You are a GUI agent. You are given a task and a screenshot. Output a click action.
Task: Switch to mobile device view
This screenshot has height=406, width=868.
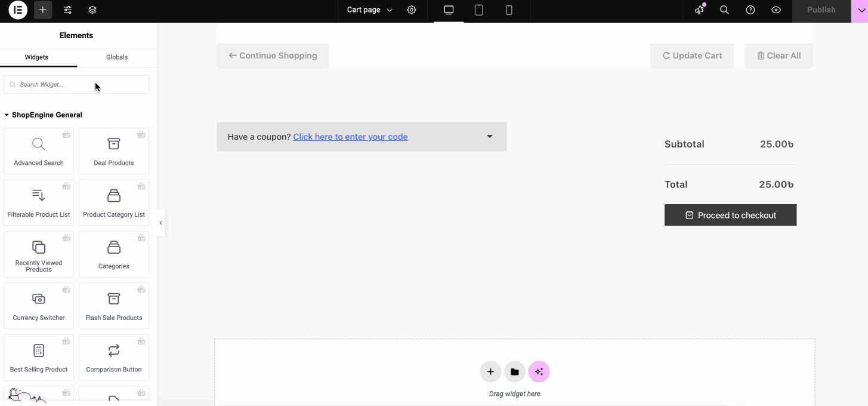click(509, 10)
